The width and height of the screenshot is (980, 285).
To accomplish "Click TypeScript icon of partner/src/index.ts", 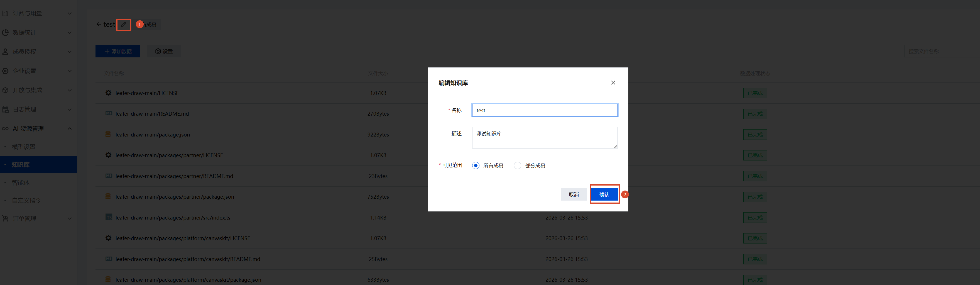I will [108, 217].
